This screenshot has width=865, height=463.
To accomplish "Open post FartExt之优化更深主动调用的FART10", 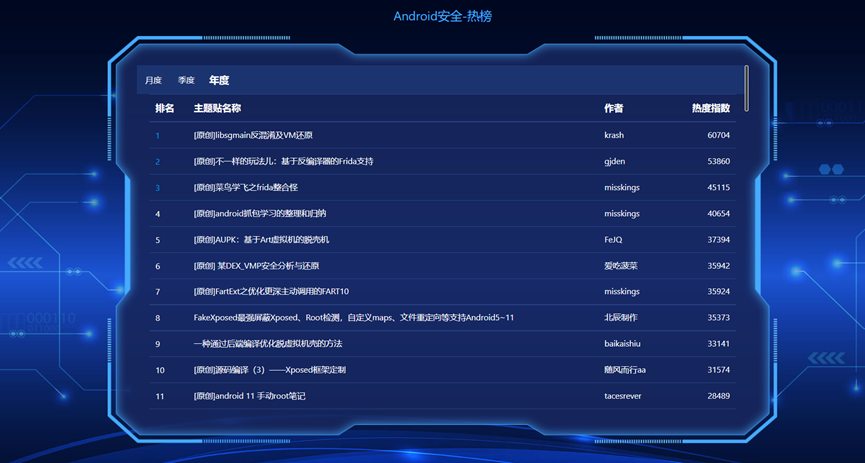I will (x=271, y=291).
